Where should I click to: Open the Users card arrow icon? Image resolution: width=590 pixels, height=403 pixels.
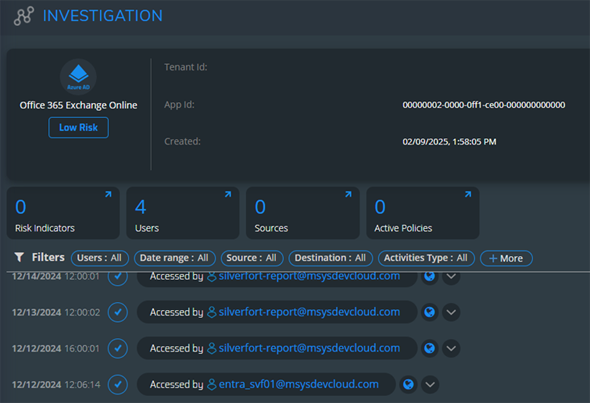point(228,194)
